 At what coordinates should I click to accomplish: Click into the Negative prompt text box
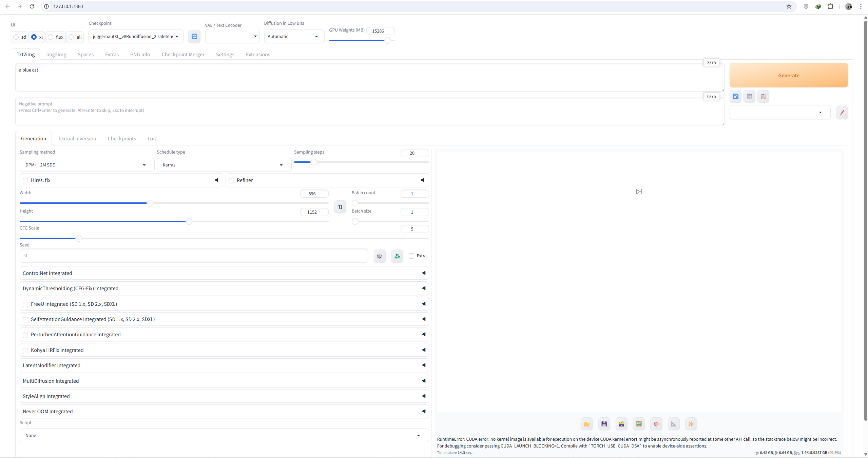click(369, 112)
